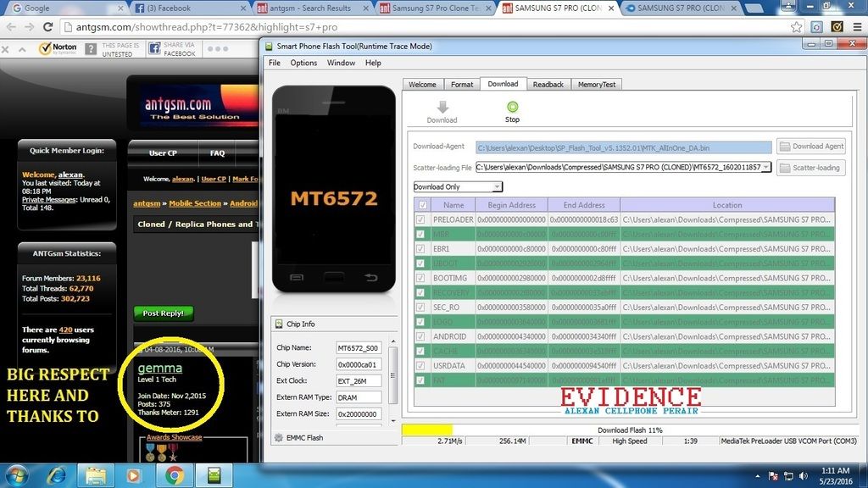Click the Private Messages link

click(x=48, y=200)
